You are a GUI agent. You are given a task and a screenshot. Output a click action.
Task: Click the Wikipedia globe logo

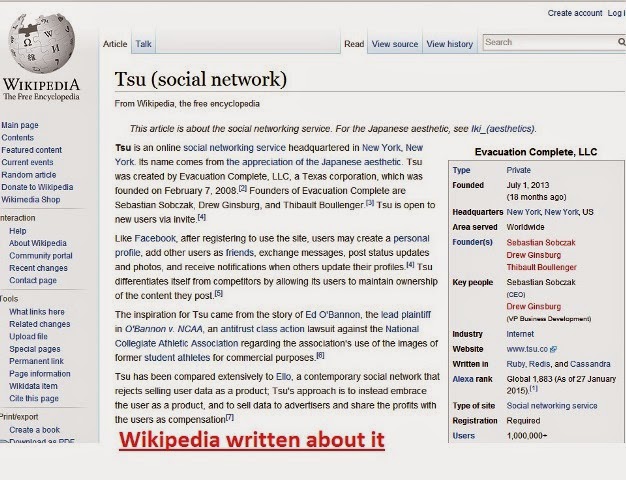coord(42,43)
